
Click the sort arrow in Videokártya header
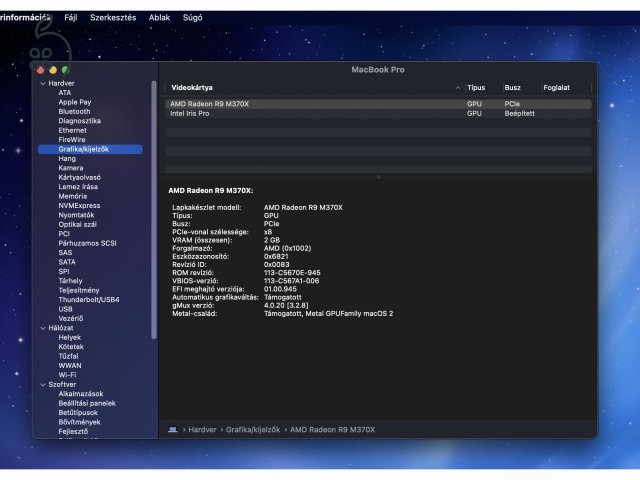[458, 88]
